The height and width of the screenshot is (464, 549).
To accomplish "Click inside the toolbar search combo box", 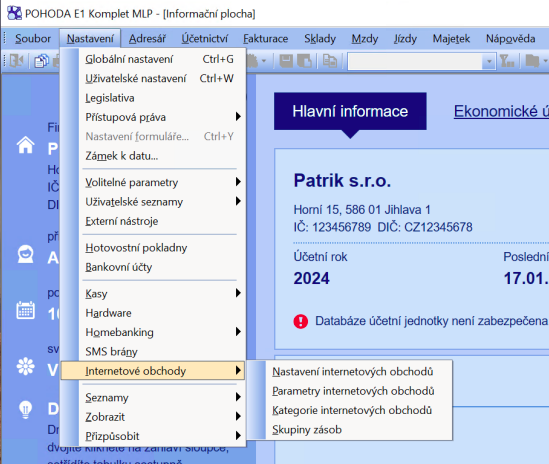I will 415,62.
